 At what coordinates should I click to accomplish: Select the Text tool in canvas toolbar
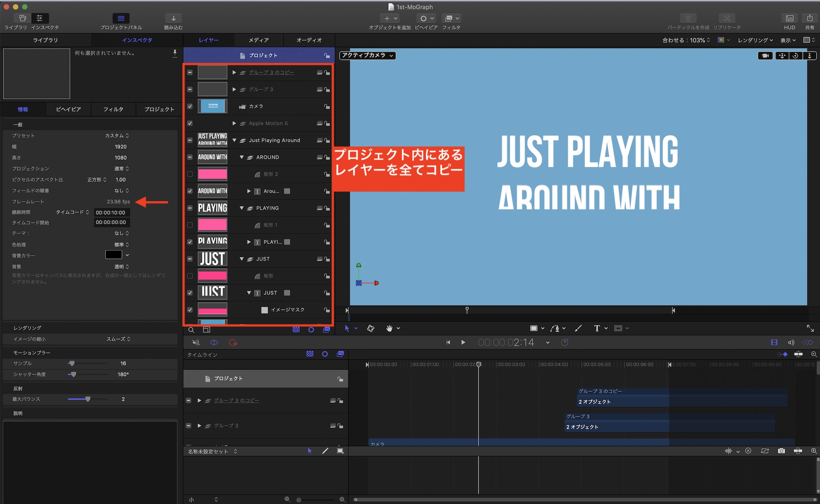(x=597, y=328)
